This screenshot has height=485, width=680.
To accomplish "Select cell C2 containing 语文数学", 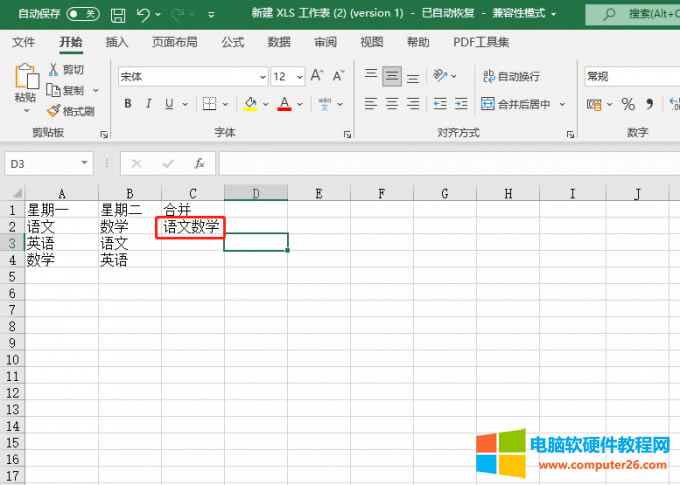I will pos(192,227).
